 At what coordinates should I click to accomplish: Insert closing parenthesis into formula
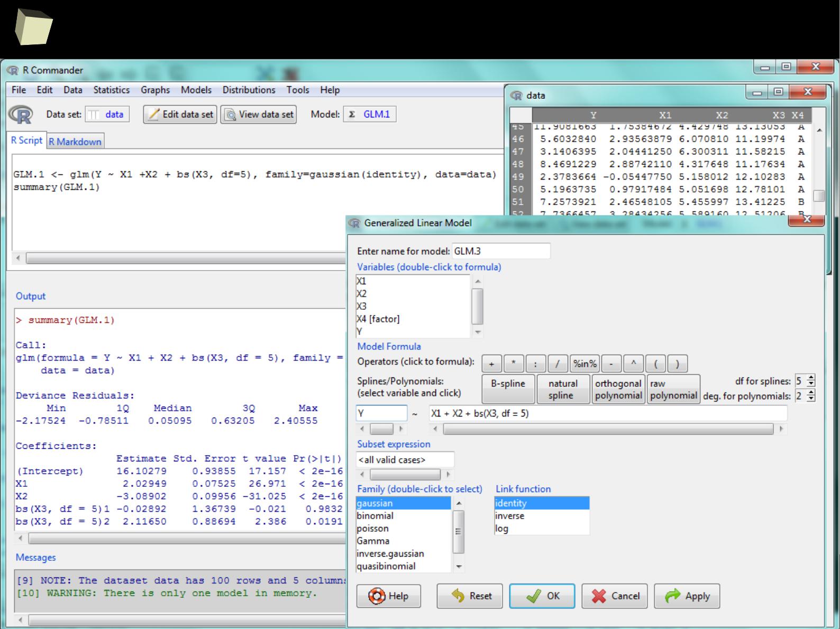pyautogui.click(x=678, y=364)
